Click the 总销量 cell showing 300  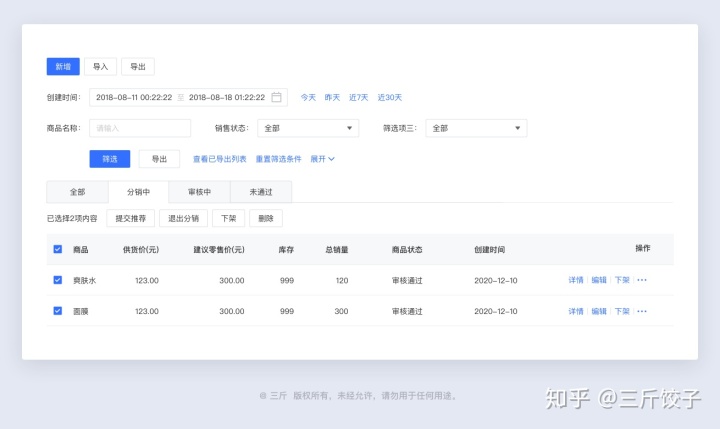click(x=341, y=311)
